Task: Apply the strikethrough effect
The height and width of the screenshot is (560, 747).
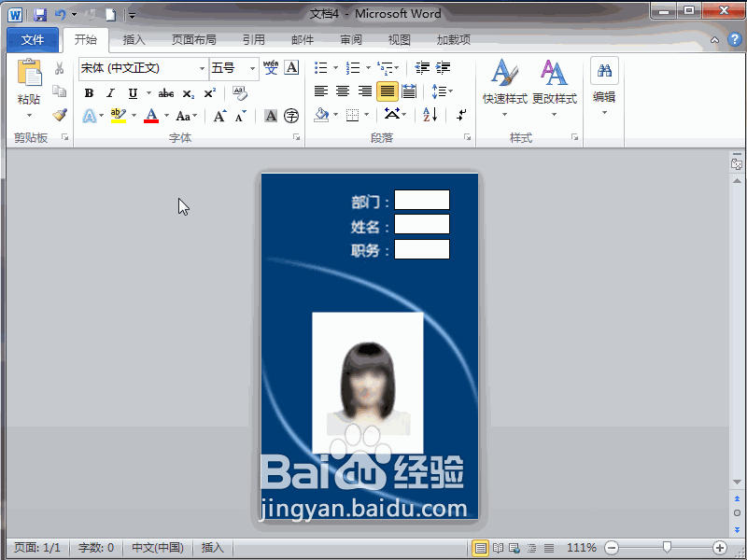Action: click(167, 92)
